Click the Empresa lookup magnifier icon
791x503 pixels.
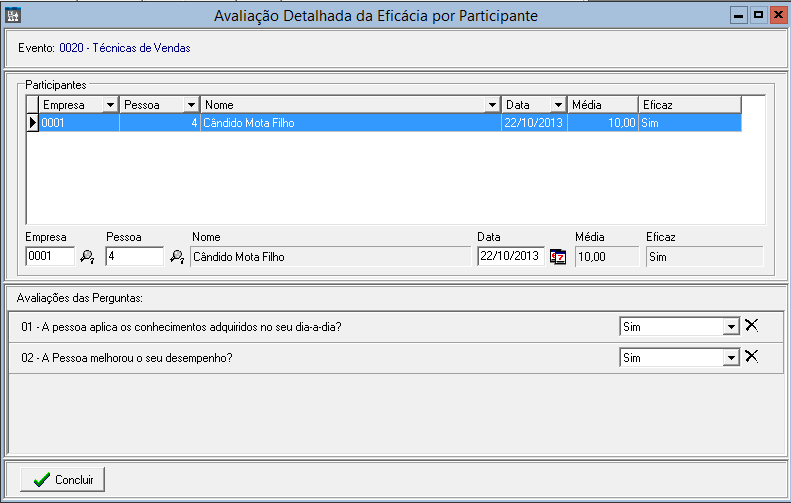(87, 257)
